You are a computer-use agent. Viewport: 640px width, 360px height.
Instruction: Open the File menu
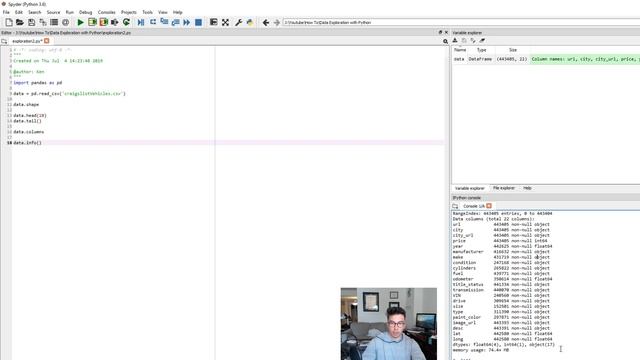pyautogui.click(x=6, y=12)
